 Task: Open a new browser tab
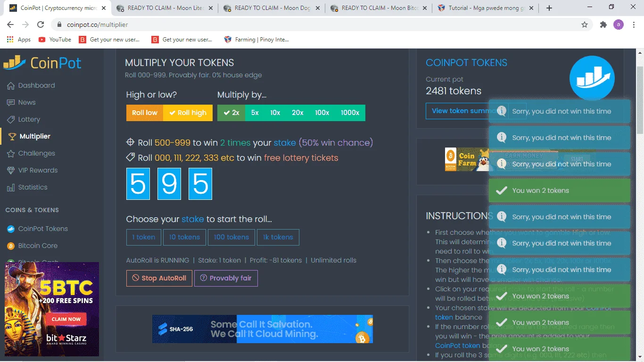(x=549, y=8)
